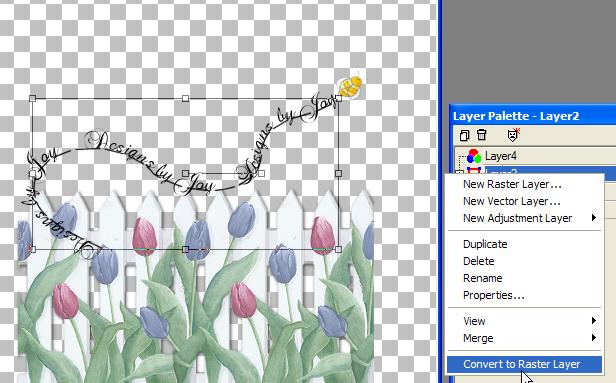Click the right-middle vector selection handle

click(338, 173)
